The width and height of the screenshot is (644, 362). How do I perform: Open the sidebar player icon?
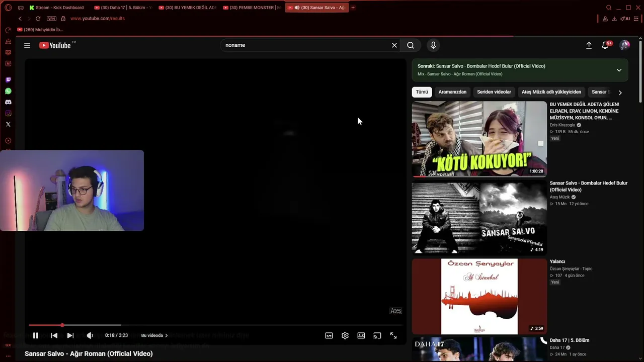8,141
